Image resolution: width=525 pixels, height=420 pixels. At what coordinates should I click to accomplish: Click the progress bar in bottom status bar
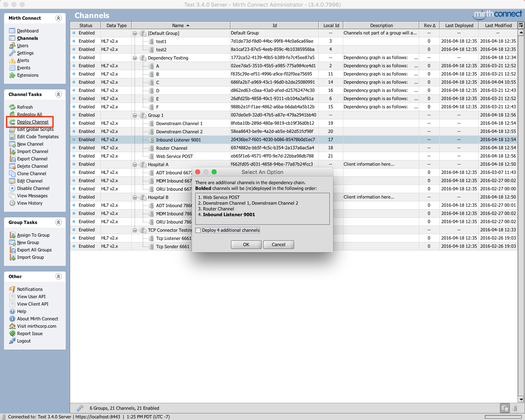503,417
